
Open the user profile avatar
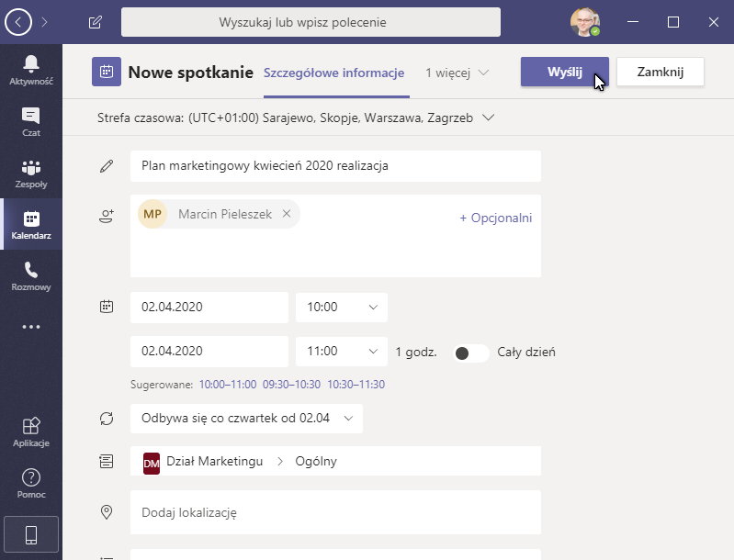click(x=584, y=22)
